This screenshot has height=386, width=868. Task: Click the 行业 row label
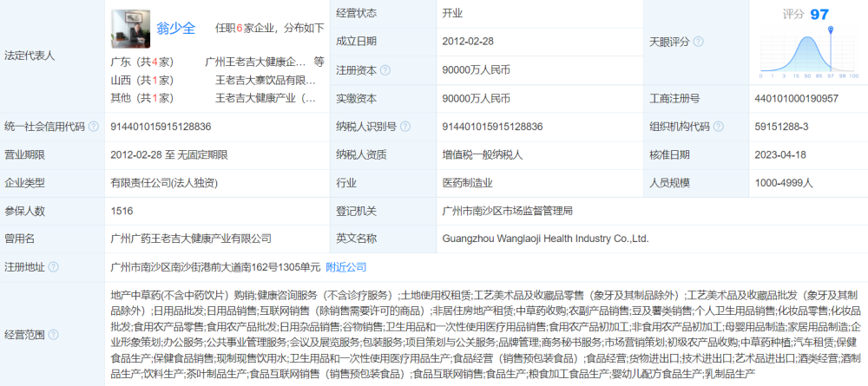coord(346,183)
